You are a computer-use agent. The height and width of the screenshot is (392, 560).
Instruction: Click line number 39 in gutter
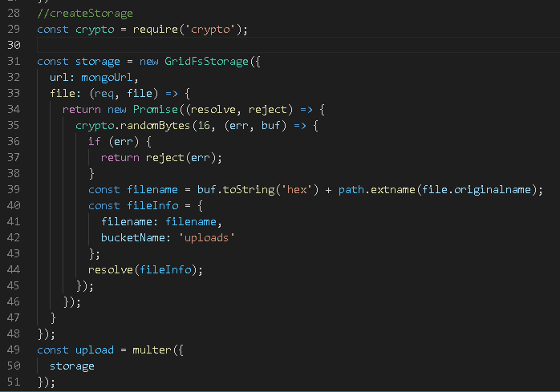14,189
